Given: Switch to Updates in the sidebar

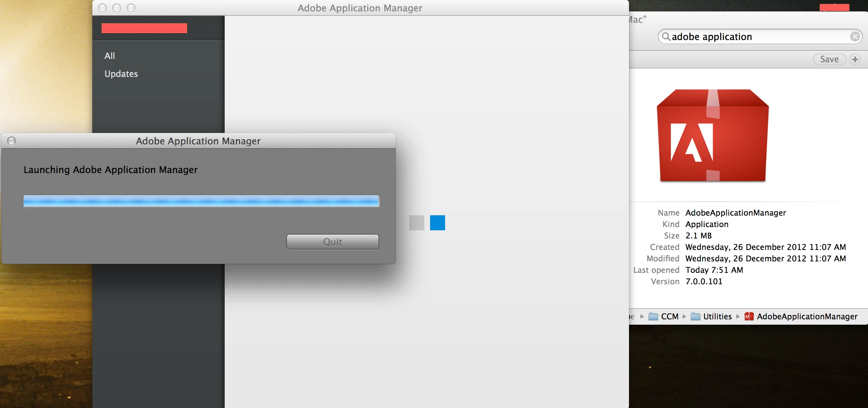Looking at the screenshot, I should click(x=121, y=74).
